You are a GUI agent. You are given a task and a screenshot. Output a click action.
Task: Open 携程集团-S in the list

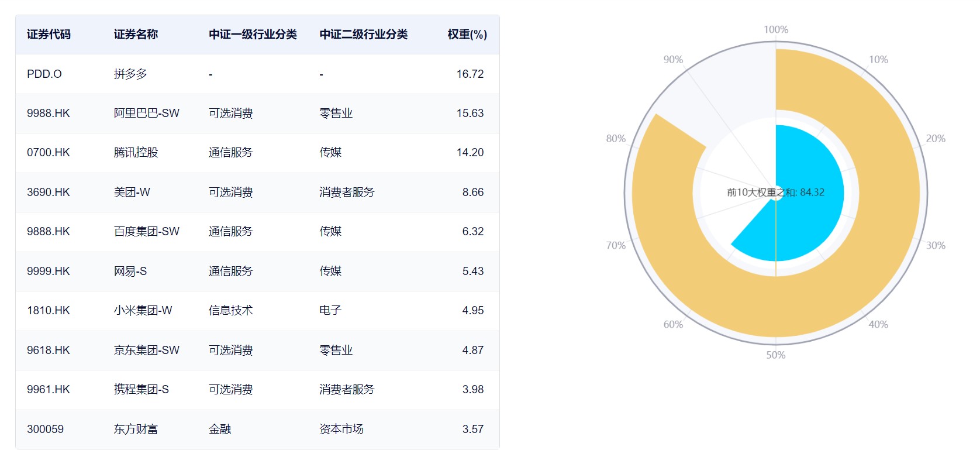click(141, 389)
